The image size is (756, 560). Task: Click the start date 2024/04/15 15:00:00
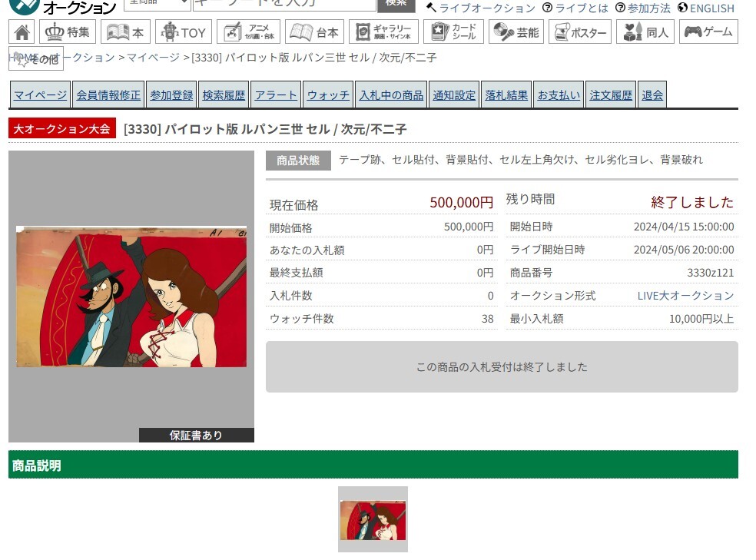(684, 227)
